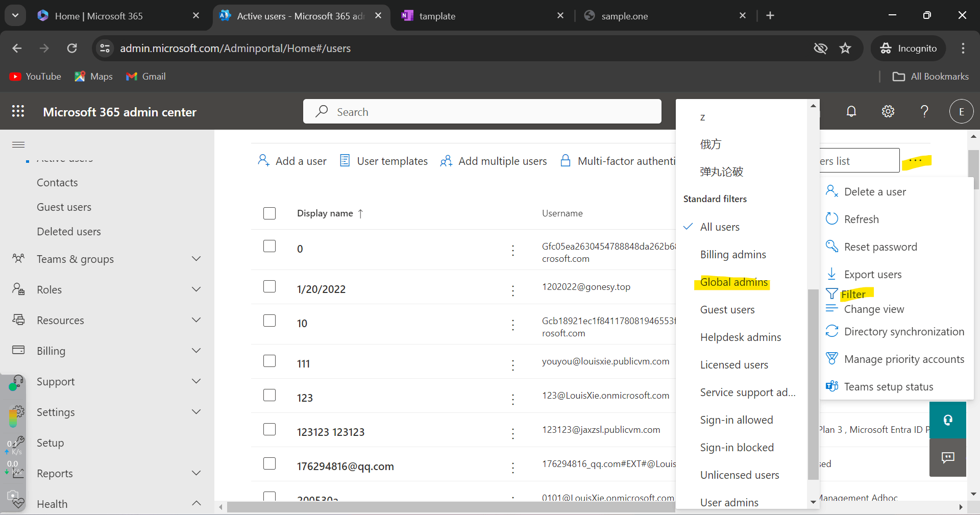Screen dimensions: 980x515
Task: Open the feedback chat icon
Action: [x=948, y=457]
